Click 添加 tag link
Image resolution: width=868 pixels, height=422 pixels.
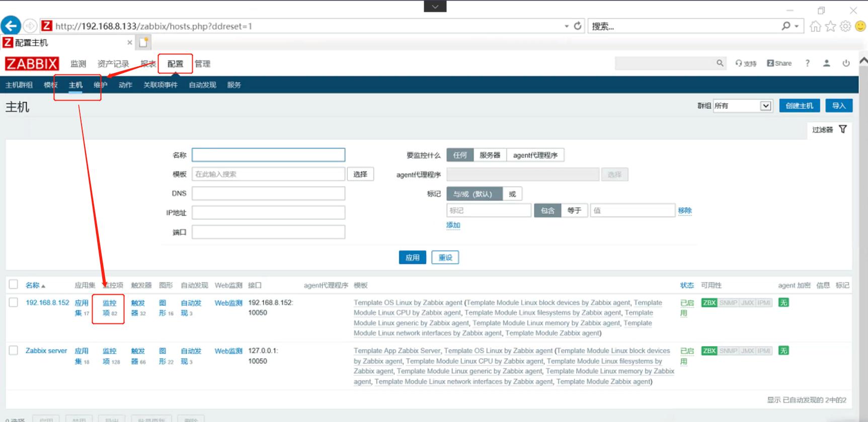(453, 225)
